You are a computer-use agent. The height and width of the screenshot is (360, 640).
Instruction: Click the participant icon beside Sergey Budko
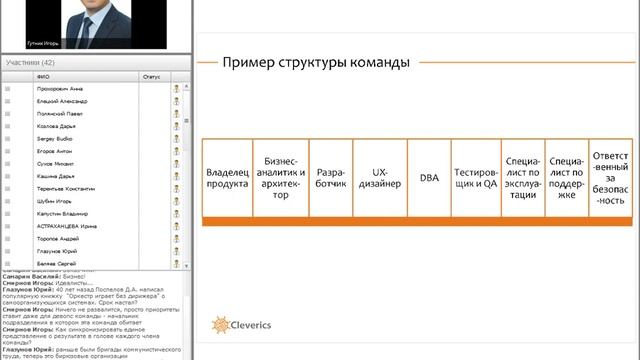(176, 139)
